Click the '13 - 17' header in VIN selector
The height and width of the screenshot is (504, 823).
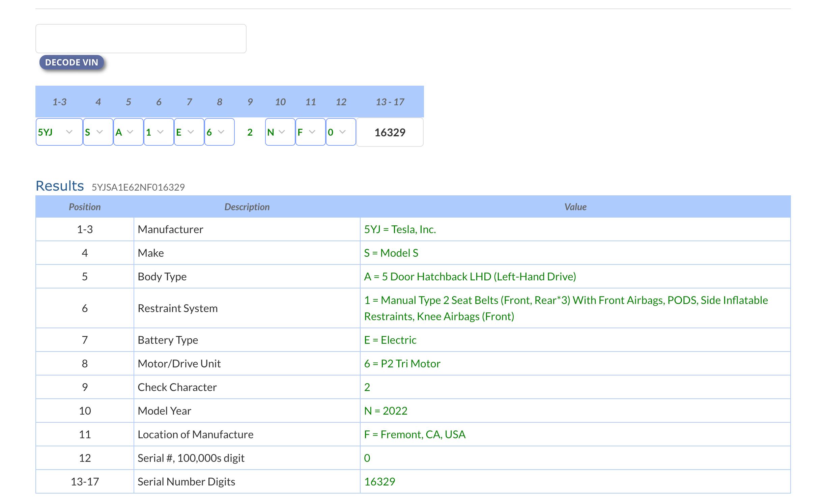pos(390,102)
